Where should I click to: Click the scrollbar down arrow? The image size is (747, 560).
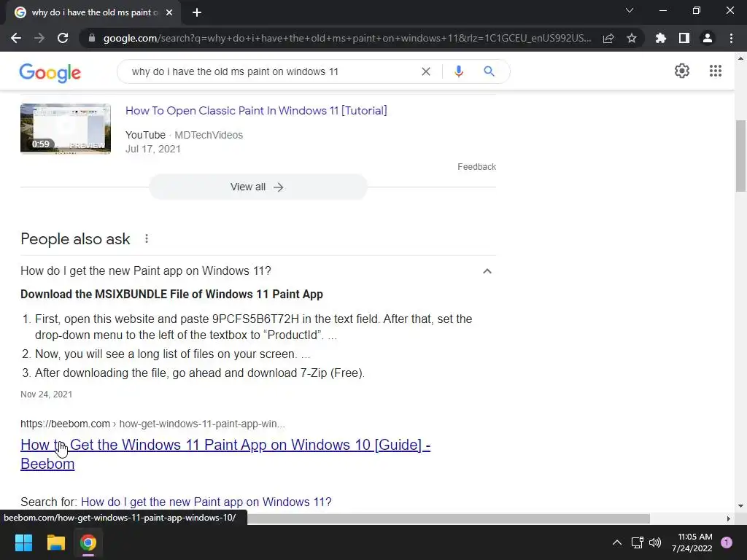pyautogui.click(x=740, y=506)
